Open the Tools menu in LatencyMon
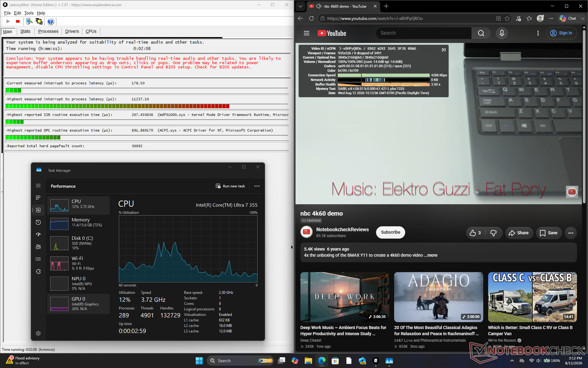 pos(29,13)
